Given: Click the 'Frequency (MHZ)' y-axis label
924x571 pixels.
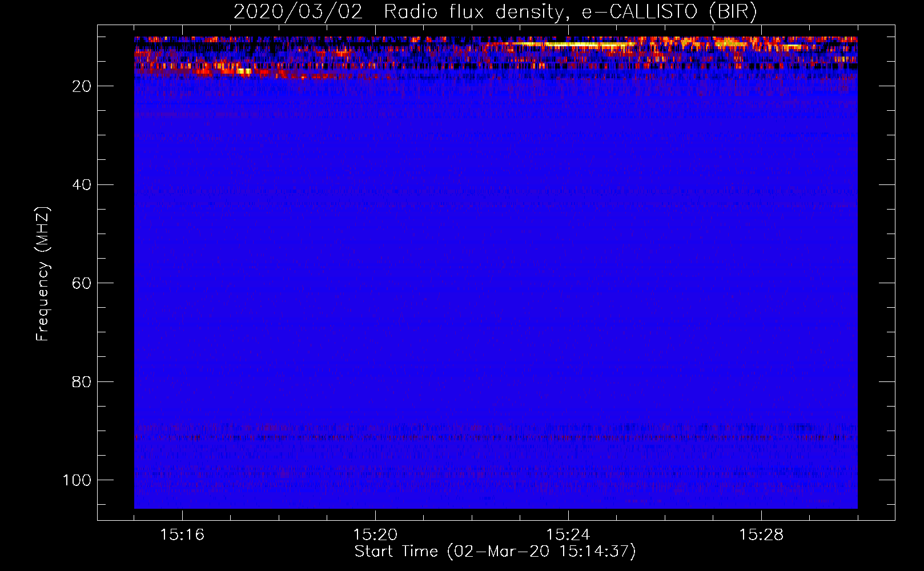Looking at the screenshot, I should 43,274.
